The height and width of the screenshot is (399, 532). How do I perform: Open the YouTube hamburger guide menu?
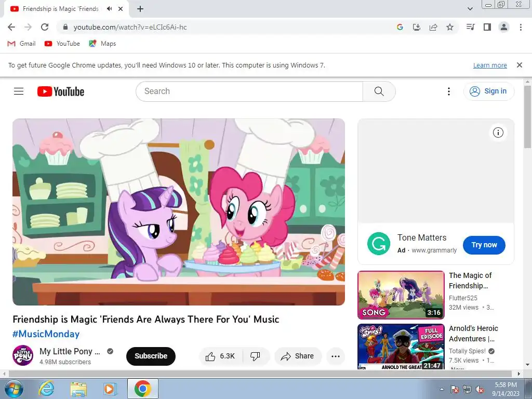tap(19, 91)
